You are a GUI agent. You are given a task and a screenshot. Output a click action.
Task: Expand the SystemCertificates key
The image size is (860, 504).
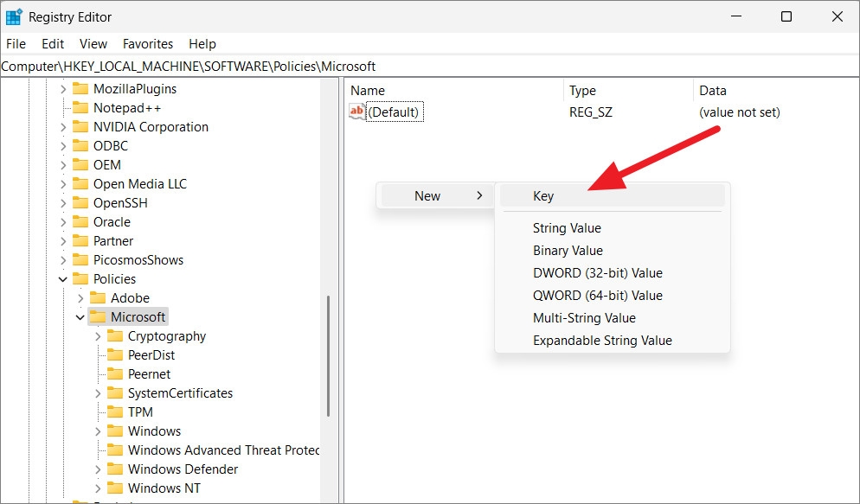tap(97, 392)
